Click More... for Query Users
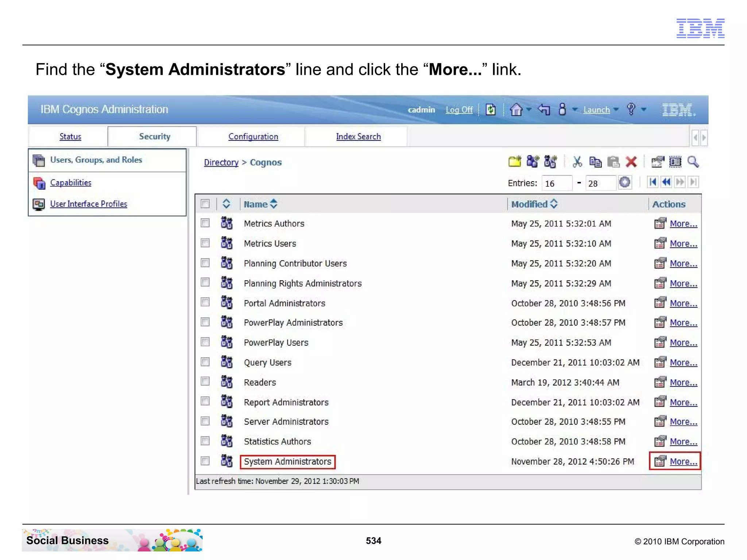This screenshot has height=560, width=747. [684, 362]
